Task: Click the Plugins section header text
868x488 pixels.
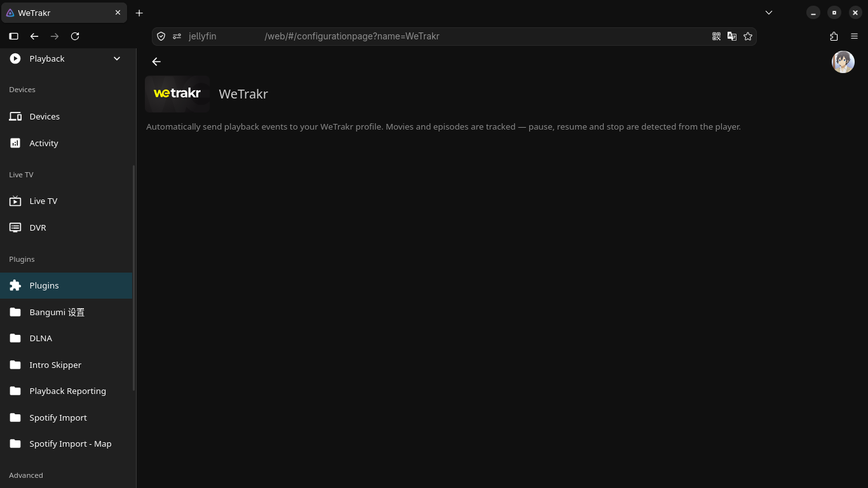Action: [22, 259]
